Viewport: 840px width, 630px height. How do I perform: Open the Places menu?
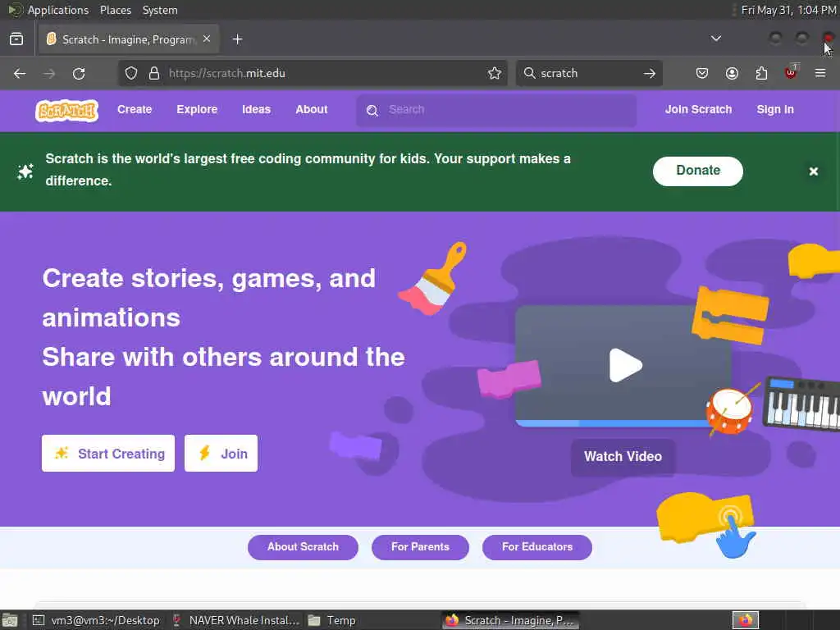[x=115, y=10]
